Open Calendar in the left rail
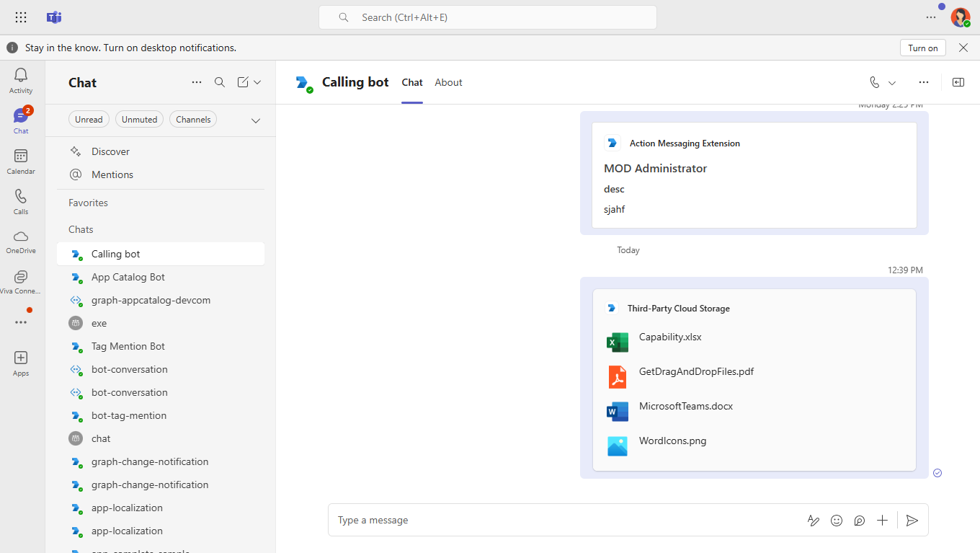Viewport: 980px width, 553px height. click(21, 162)
